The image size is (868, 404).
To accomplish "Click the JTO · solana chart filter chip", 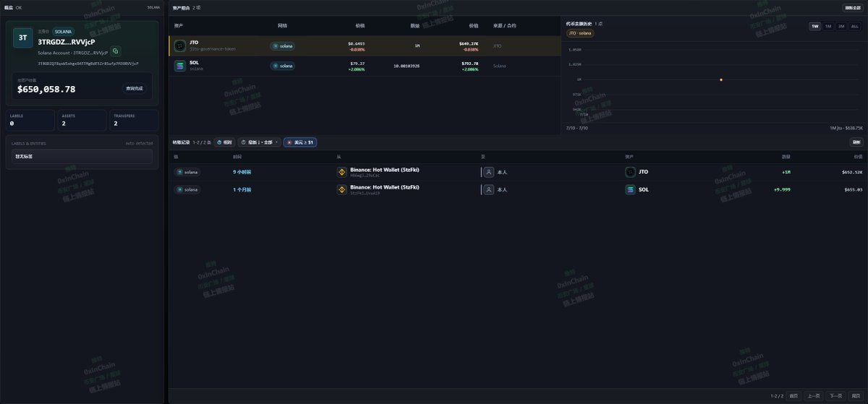I will pyautogui.click(x=580, y=33).
